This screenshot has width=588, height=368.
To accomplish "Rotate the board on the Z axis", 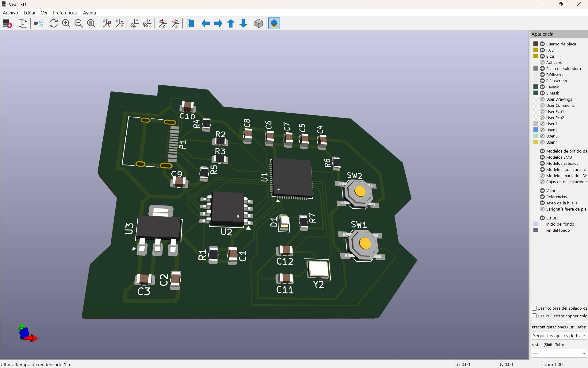I will (x=162, y=23).
